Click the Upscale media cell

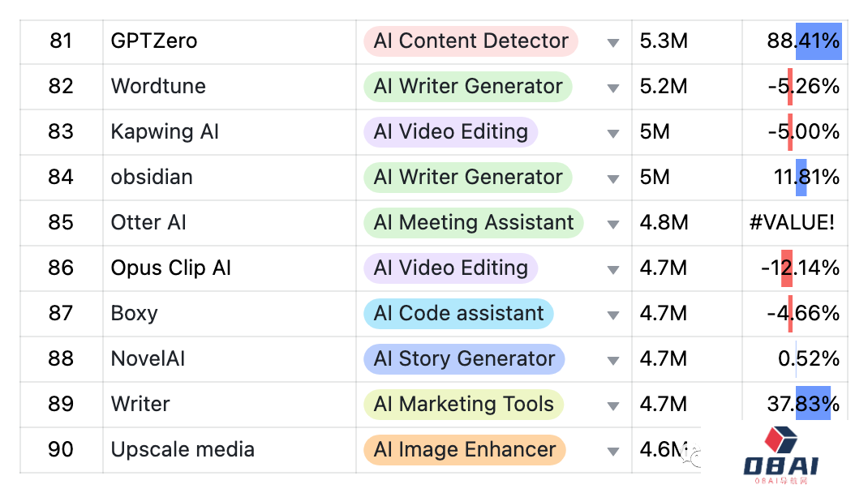click(230, 450)
